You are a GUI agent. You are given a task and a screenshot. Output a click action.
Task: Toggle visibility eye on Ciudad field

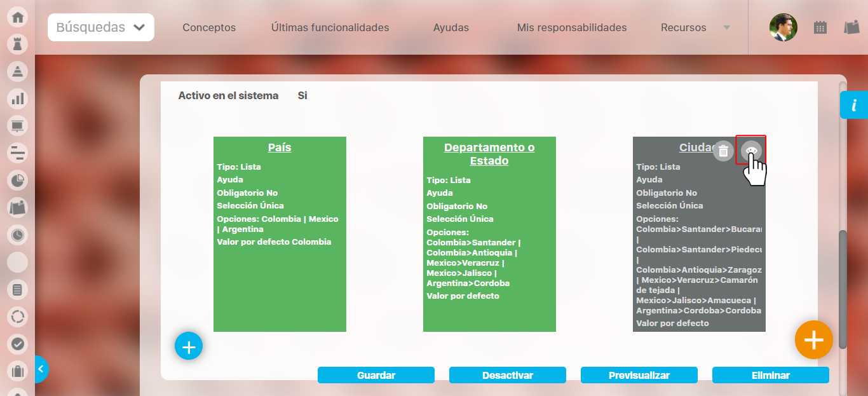pyautogui.click(x=751, y=151)
